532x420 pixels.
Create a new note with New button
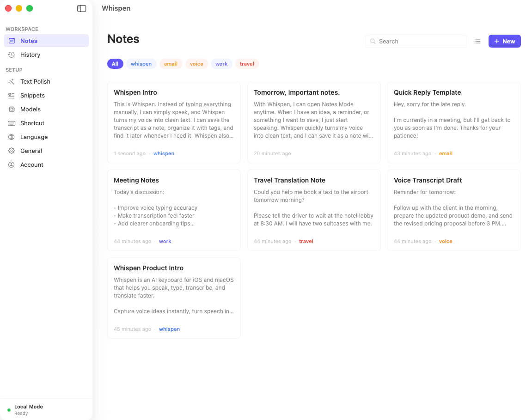(505, 41)
